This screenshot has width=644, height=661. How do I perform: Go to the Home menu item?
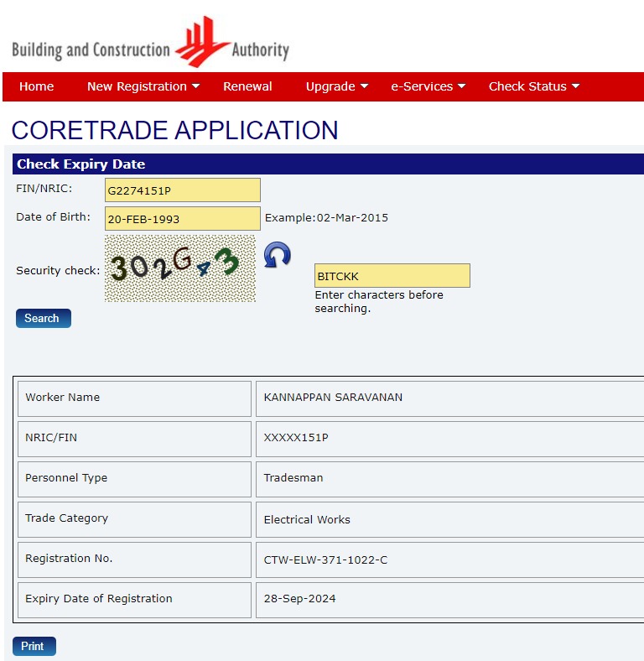(36, 86)
